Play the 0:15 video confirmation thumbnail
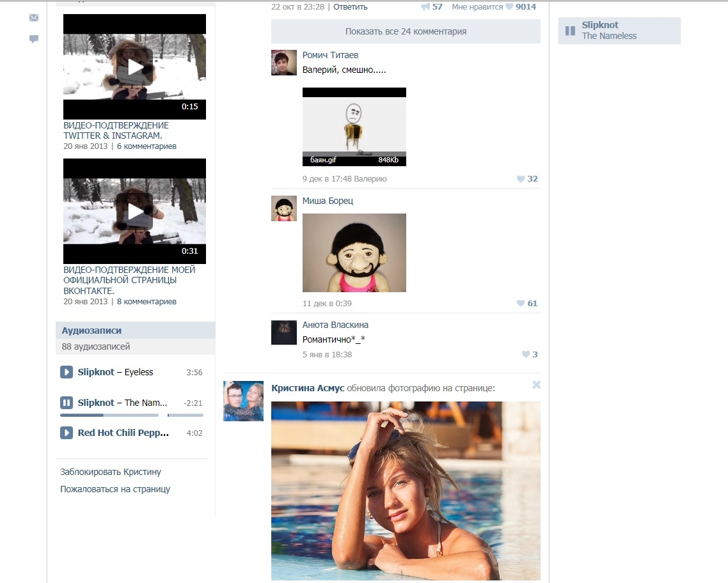 (x=134, y=66)
